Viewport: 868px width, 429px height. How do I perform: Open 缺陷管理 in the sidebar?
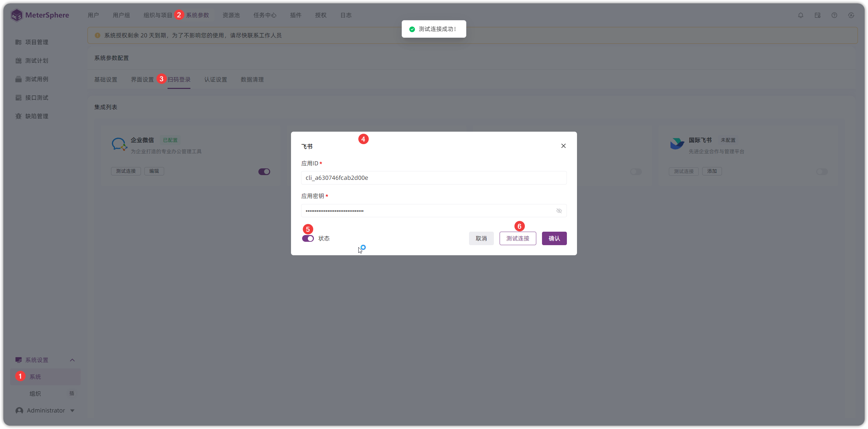pyautogui.click(x=37, y=117)
